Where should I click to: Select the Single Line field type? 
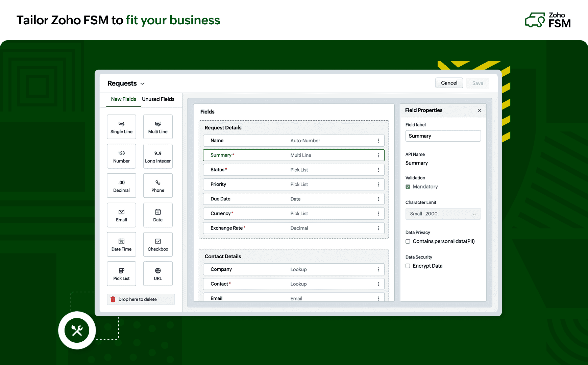point(121,127)
